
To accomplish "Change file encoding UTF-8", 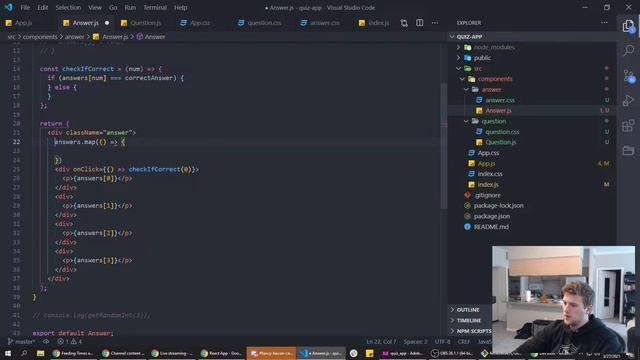I will click(442, 342).
